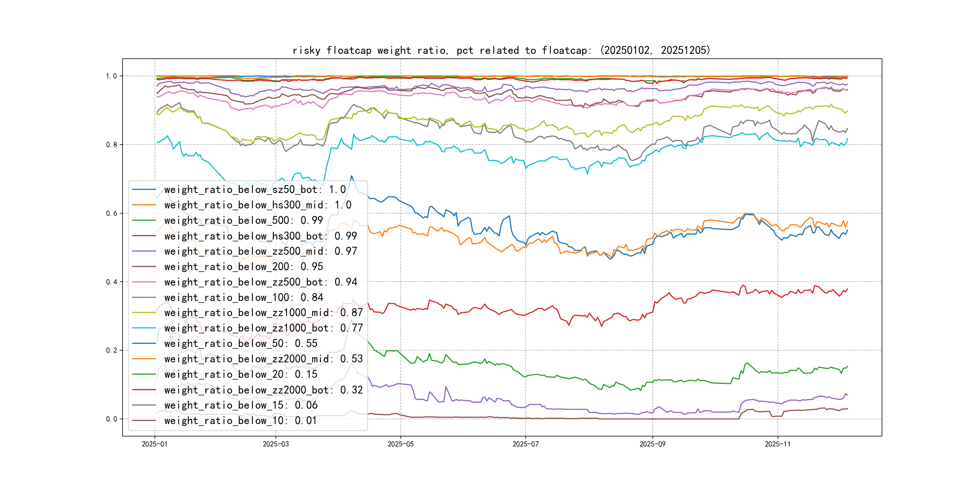Click legend entry weight_ratio_below_zz1000_bot
This screenshot has height=490, width=980.
(x=263, y=328)
